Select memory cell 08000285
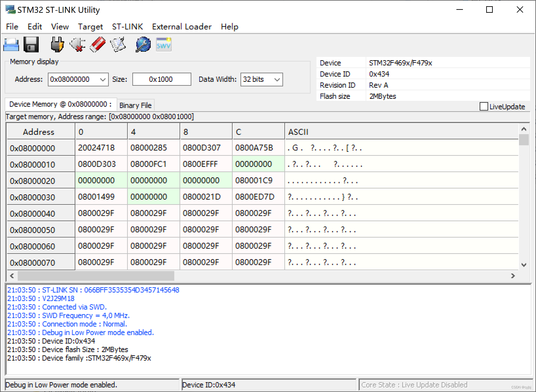Viewport: 536px width, 392px height. point(153,148)
